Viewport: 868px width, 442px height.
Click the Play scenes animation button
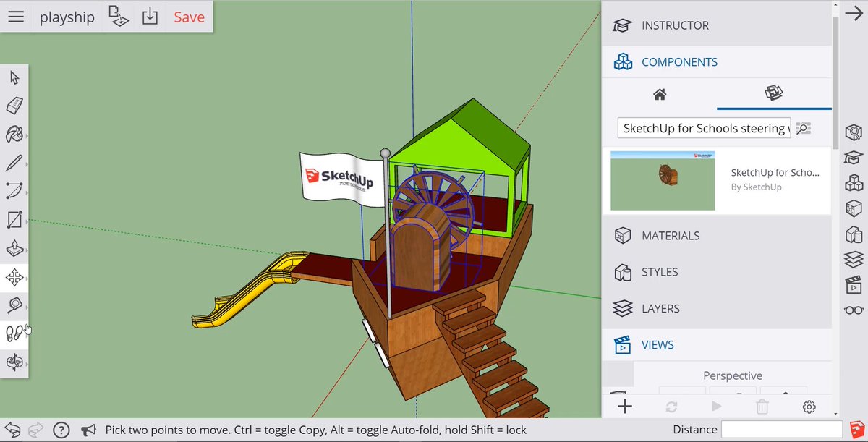click(717, 407)
